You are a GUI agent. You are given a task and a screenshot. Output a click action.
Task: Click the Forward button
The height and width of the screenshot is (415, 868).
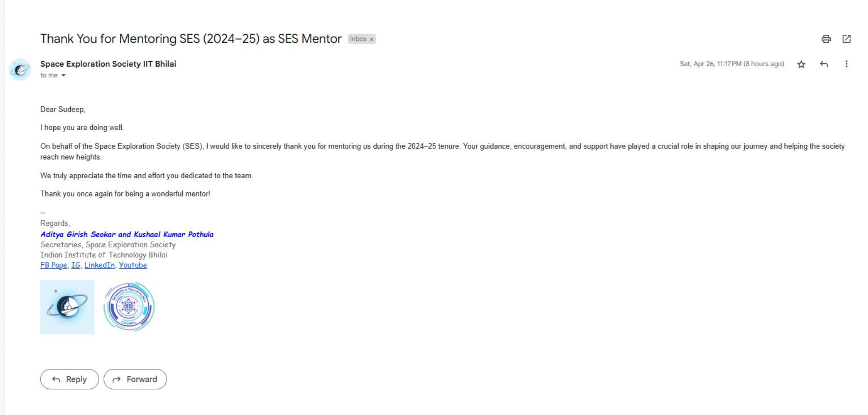pos(135,379)
